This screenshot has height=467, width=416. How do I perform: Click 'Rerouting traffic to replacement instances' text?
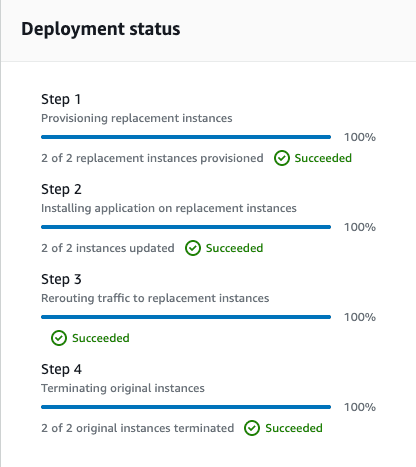(155, 298)
